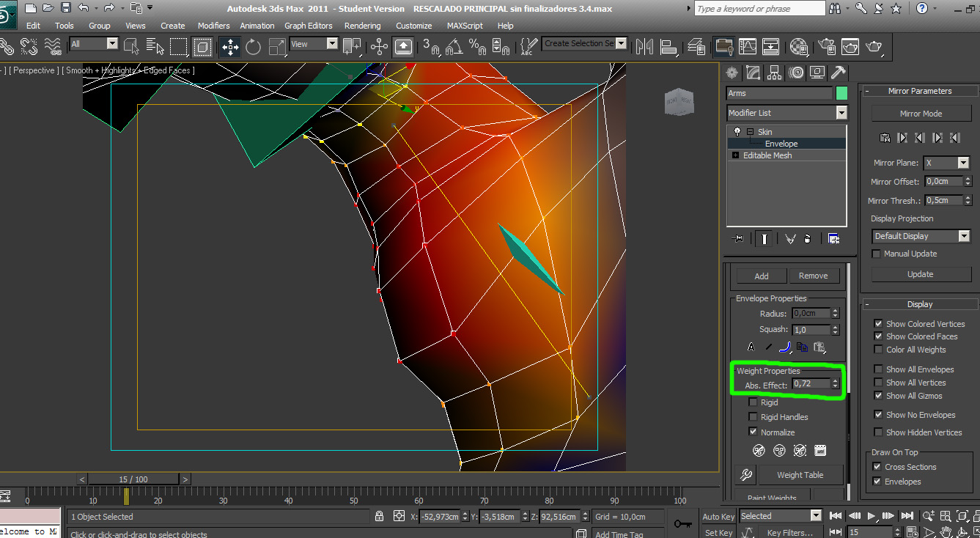Open the Curve Editor from toolbar
The image size is (980, 538).
(747, 48)
